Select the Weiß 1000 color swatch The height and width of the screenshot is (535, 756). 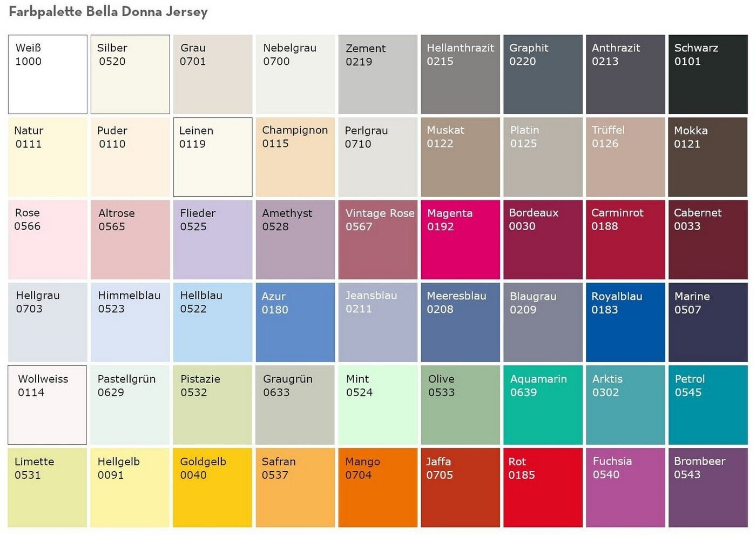(48, 75)
